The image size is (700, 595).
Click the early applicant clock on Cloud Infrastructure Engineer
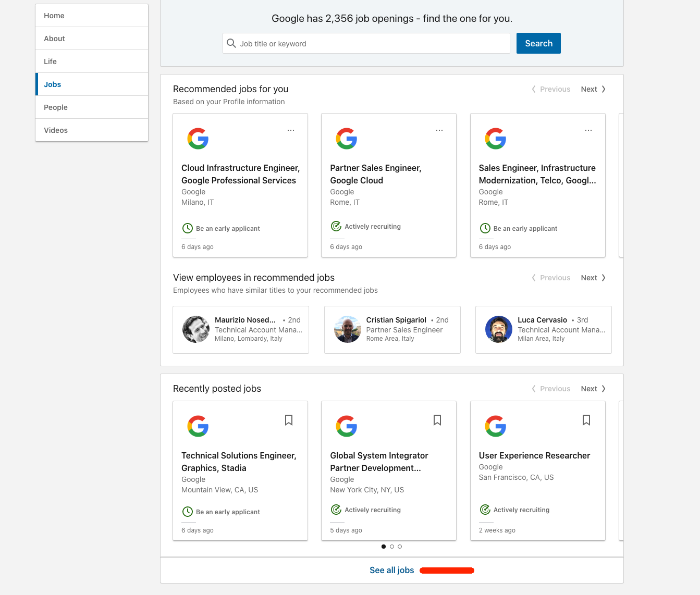[x=188, y=228]
